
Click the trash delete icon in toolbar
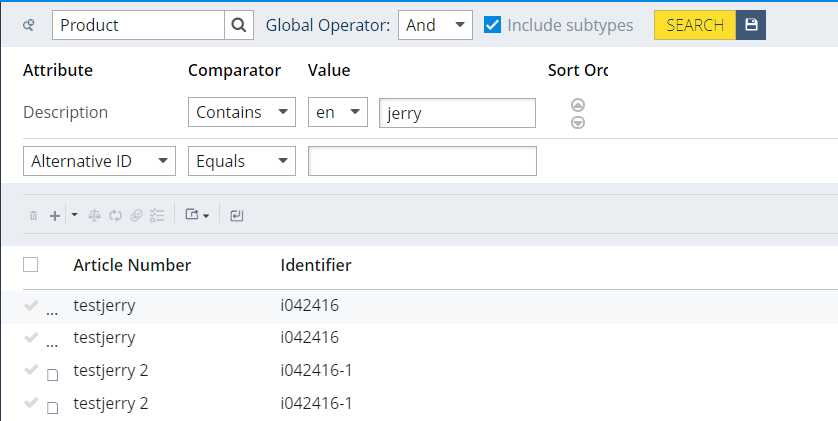click(x=33, y=215)
